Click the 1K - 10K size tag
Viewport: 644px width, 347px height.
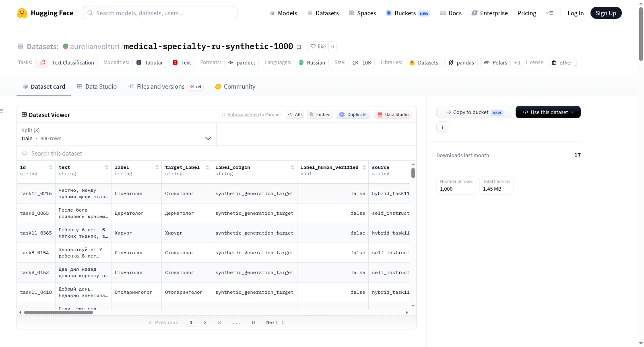[x=362, y=62]
